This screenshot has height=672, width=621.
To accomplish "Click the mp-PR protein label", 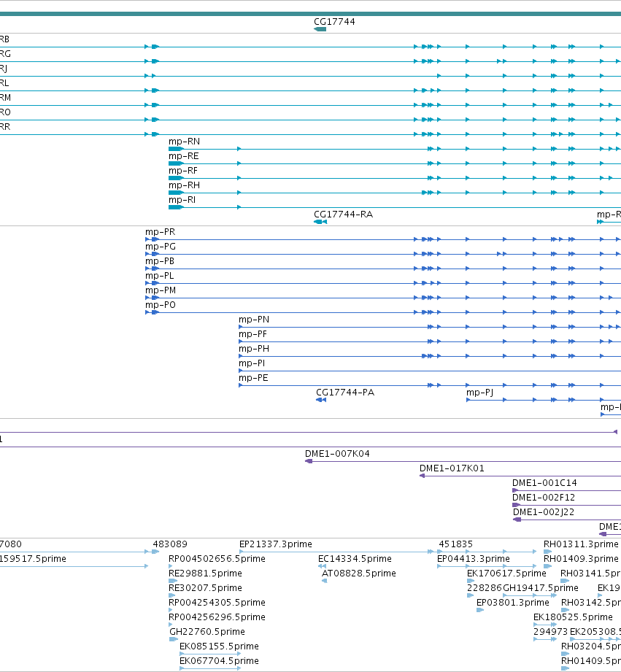I will pos(161,232).
